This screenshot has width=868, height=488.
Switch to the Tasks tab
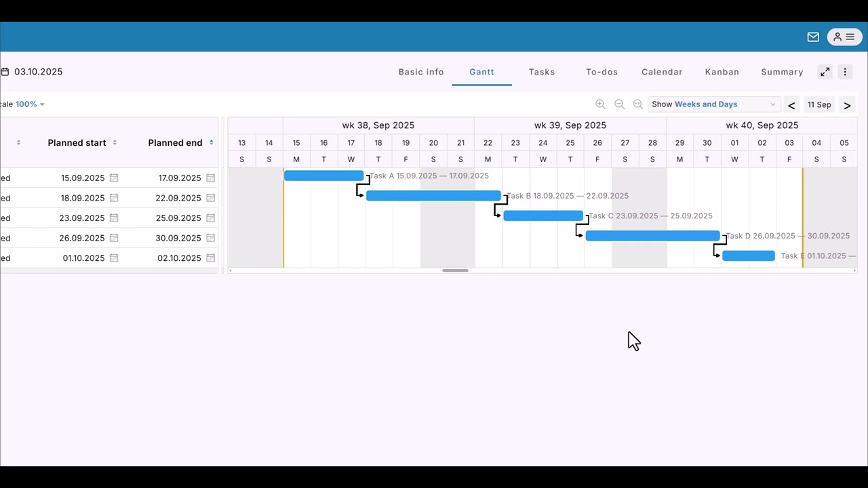tap(542, 72)
